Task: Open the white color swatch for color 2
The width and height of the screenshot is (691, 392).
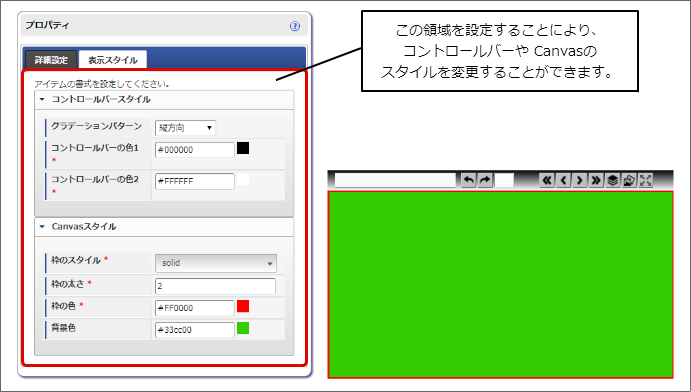Action: click(243, 179)
